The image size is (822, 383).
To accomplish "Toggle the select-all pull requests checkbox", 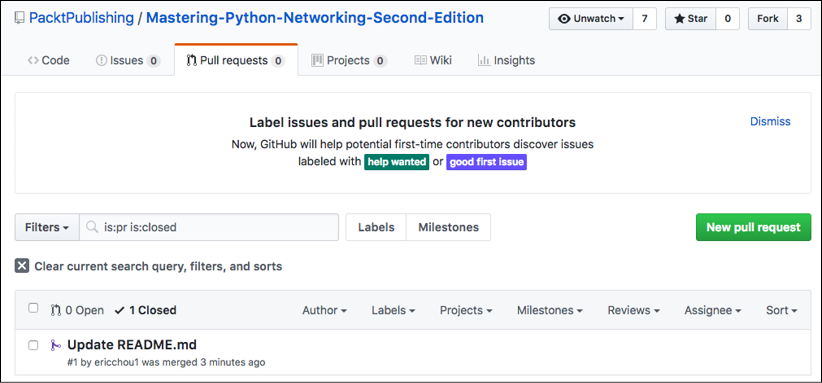I will pyautogui.click(x=33, y=308).
